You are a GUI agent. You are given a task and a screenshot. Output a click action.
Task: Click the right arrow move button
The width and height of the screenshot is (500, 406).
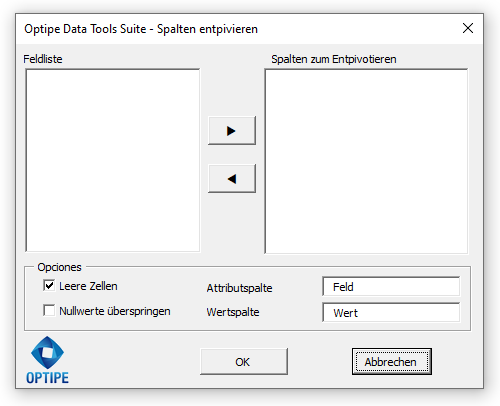coord(232,130)
